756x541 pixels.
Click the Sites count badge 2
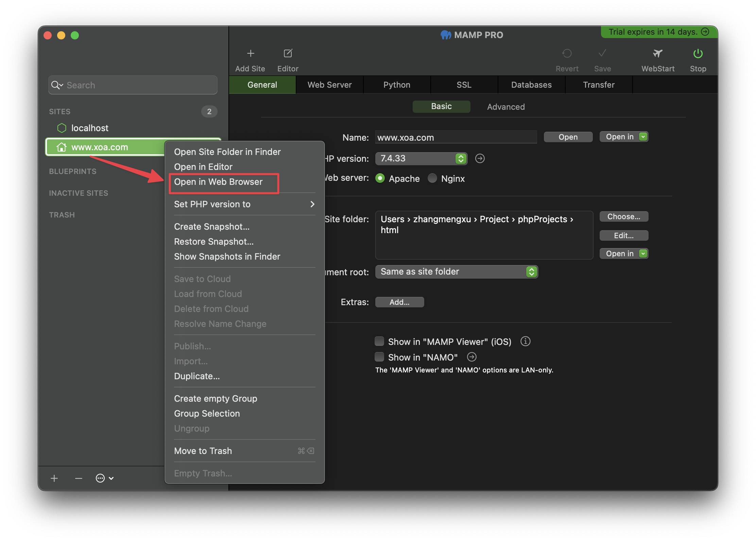[x=209, y=111]
